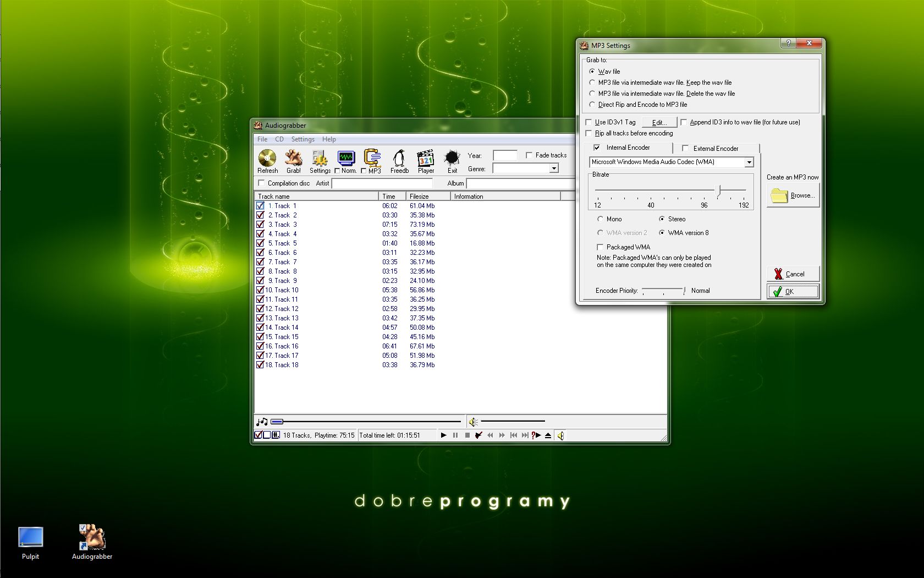Skip to next track

pyautogui.click(x=525, y=435)
